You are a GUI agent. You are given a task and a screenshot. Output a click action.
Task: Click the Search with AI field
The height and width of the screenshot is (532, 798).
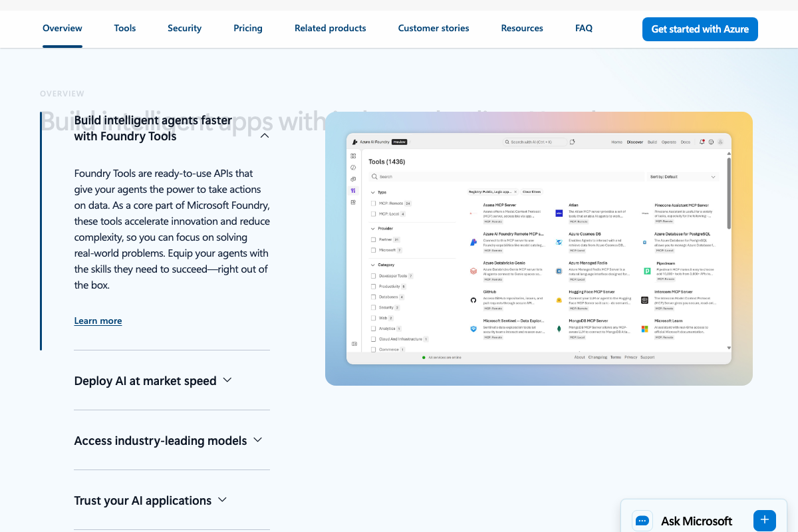click(x=535, y=142)
